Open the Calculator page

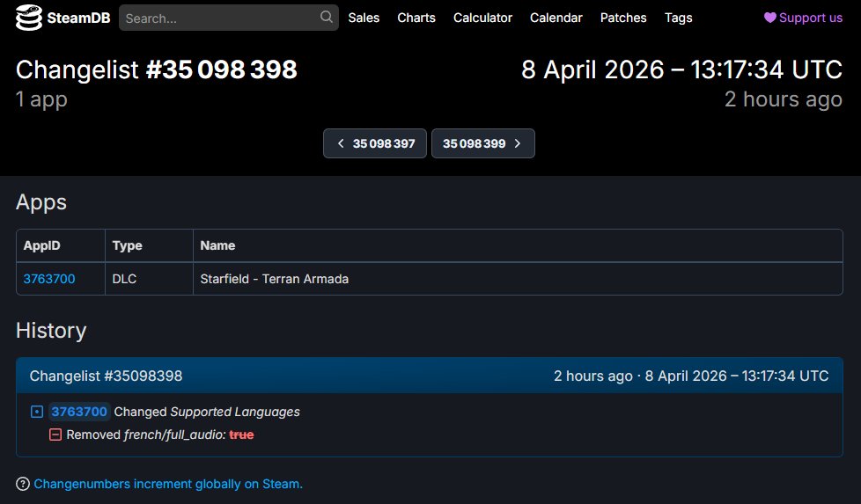tap(482, 18)
